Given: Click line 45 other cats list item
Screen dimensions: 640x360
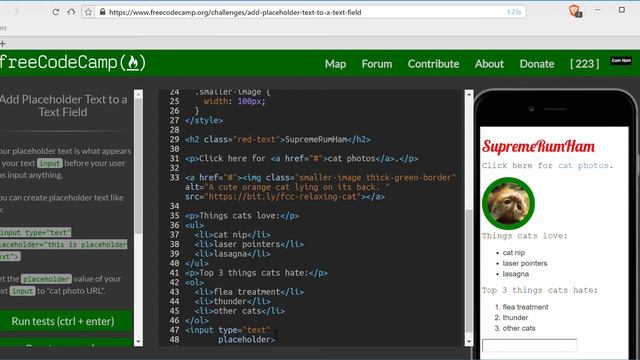Looking at the screenshot, I should point(240,311).
